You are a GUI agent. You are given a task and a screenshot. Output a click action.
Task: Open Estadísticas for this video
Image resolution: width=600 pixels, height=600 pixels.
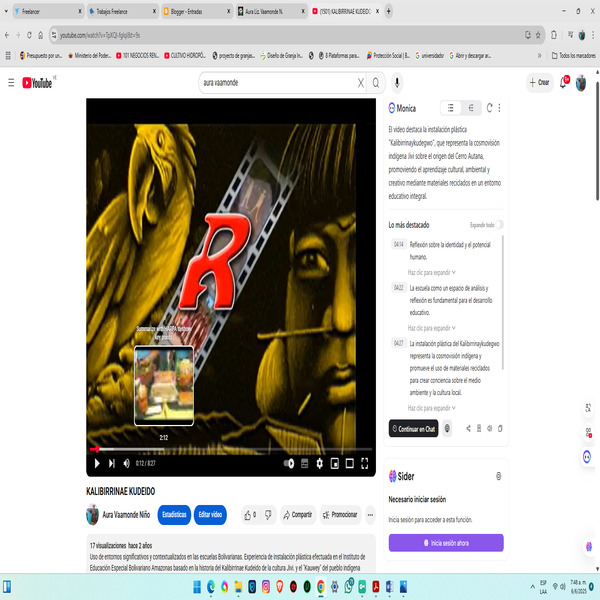(174, 515)
